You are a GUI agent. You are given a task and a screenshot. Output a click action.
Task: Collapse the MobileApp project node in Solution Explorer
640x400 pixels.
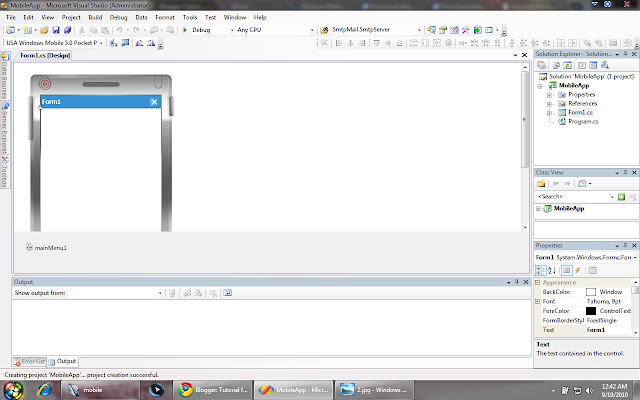pyautogui.click(x=540, y=86)
